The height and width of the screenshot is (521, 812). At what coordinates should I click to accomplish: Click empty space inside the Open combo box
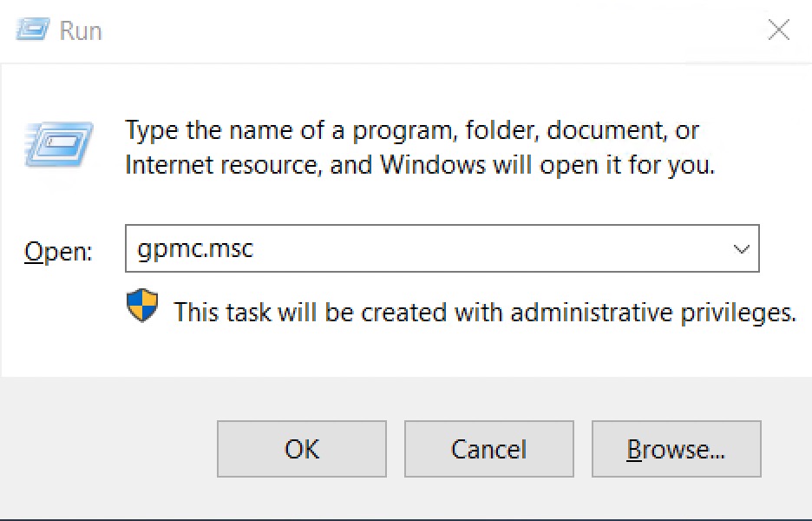point(487,249)
